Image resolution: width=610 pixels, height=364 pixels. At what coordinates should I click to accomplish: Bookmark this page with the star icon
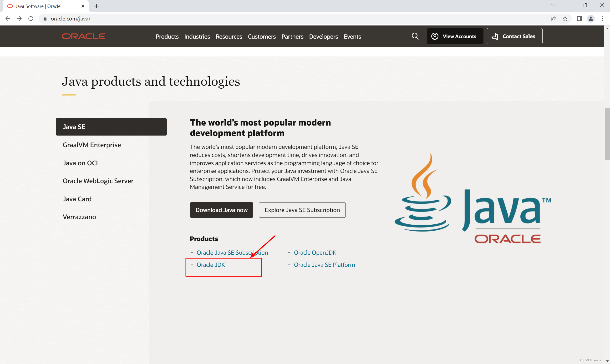pyautogui.click(x=565, y=19)
